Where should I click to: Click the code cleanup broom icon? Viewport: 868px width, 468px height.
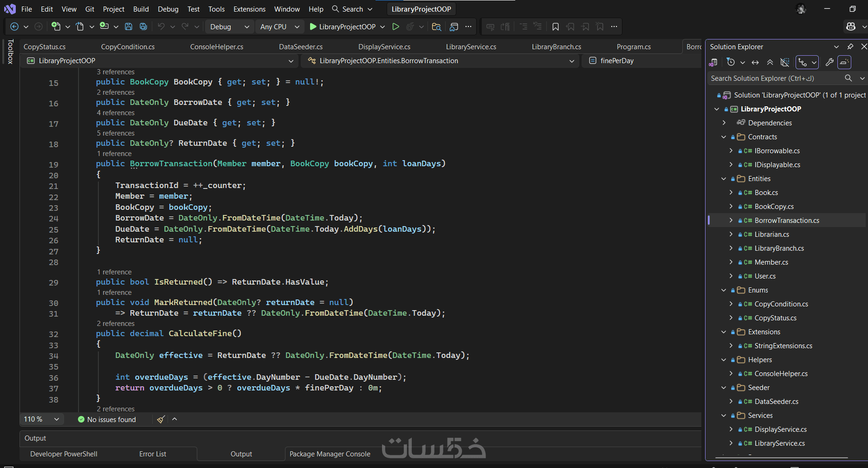click(161, 419)
